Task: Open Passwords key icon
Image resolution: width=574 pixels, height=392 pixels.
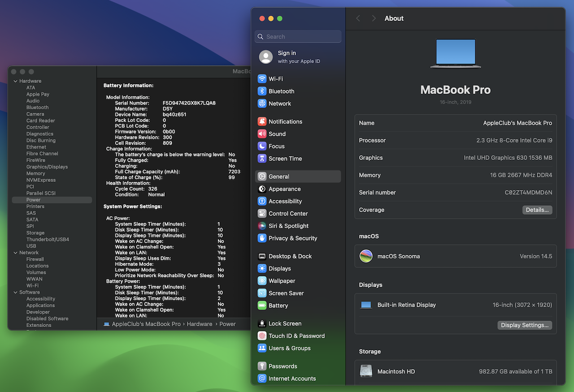Action: [262, 366]
